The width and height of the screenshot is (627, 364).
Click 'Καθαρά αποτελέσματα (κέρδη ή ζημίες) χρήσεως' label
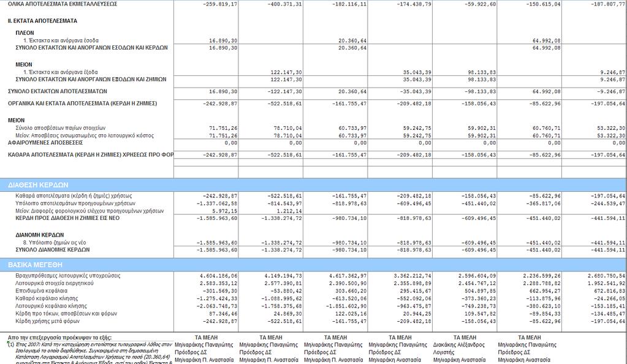tap(74, 195)
